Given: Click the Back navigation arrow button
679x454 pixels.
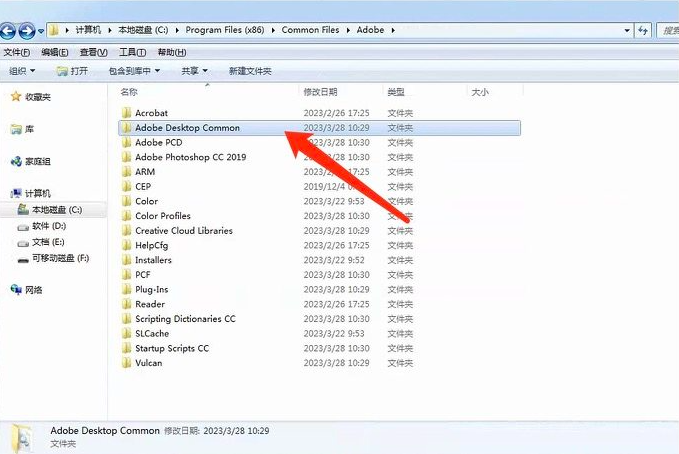Looking at the screenshot, I should pyautogui.click(x=9, y=31).
